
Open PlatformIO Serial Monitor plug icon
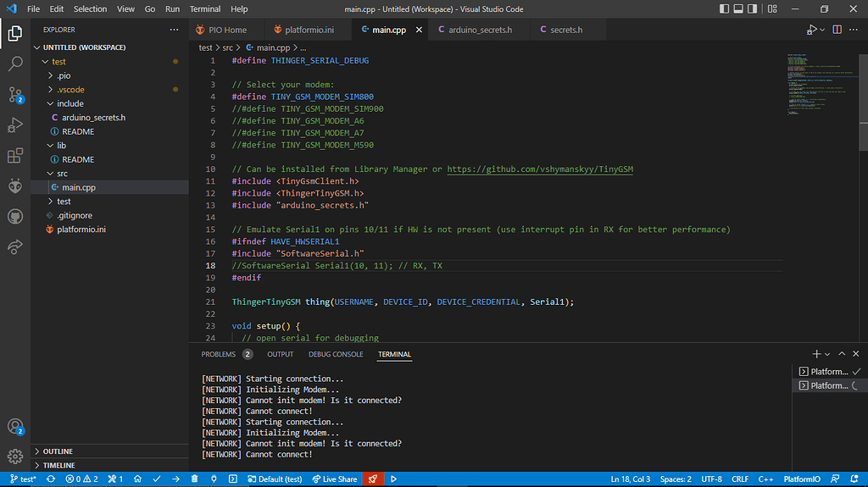214,479
